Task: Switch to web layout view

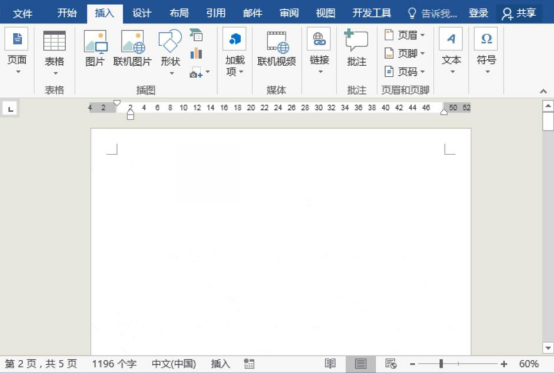Action: 391,363
